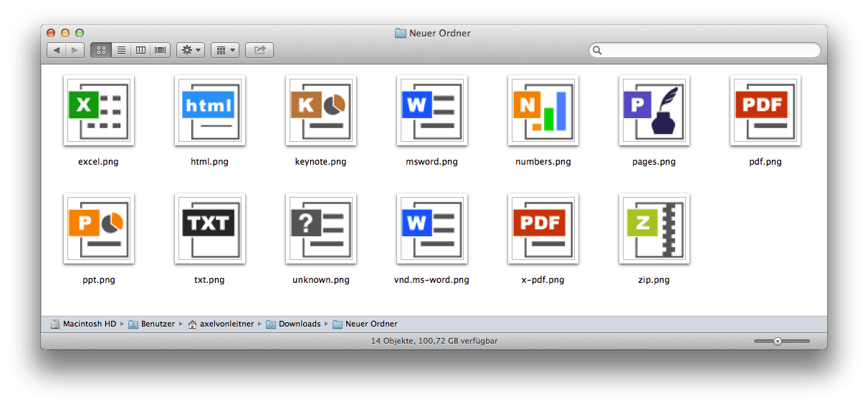Select the pages.png file icon
Screen dimensions: 868x406
point(654,110)
